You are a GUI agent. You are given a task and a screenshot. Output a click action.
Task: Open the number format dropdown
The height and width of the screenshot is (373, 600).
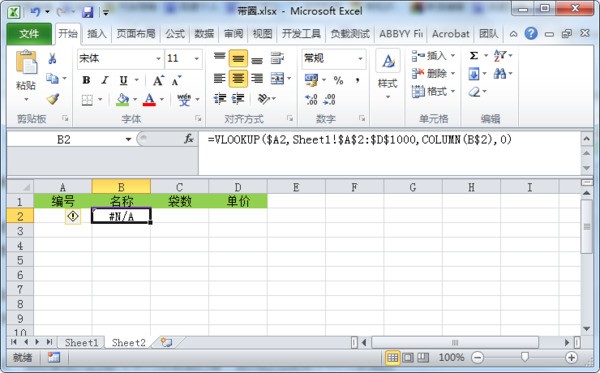[360, 59]
